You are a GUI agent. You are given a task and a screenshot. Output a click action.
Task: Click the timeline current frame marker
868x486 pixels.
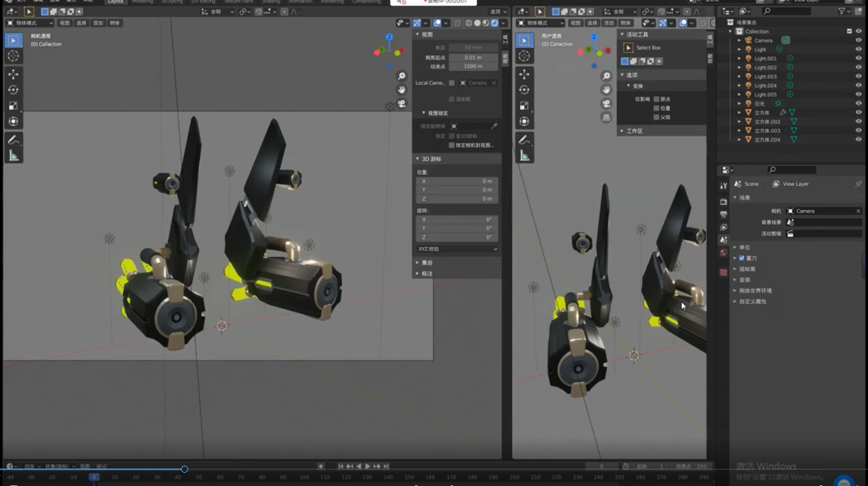point(93,477)
